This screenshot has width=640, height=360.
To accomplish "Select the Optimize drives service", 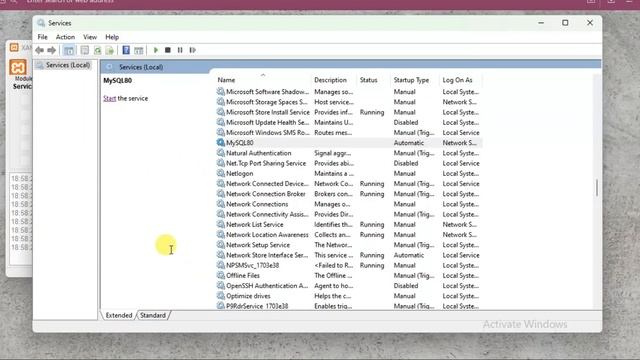I will 349,296.
